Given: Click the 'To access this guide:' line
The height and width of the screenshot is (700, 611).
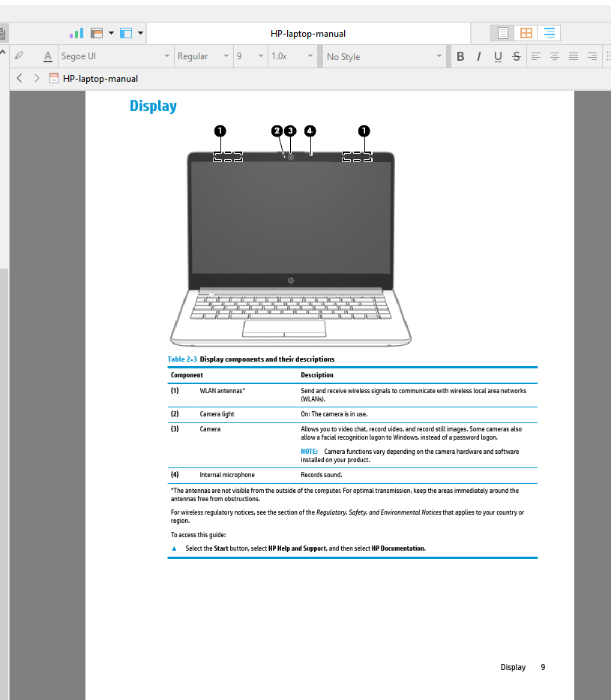Looking at the screenshot, I should [198, 534].
